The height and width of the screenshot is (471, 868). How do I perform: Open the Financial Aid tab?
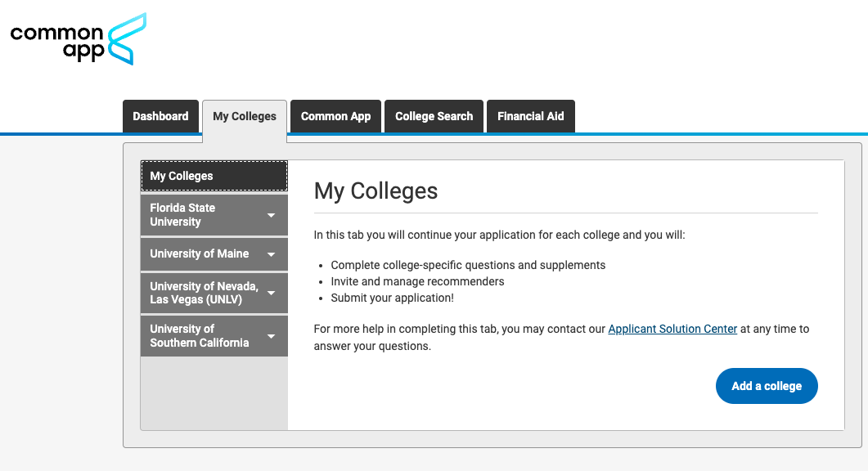530,116
